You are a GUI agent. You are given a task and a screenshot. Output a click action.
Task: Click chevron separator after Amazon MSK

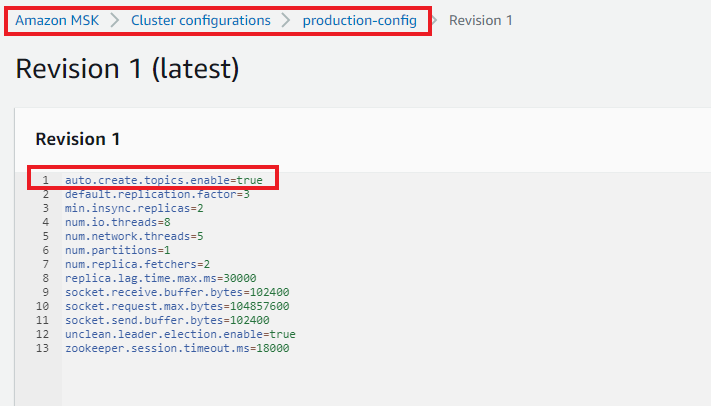click(115, 20)
